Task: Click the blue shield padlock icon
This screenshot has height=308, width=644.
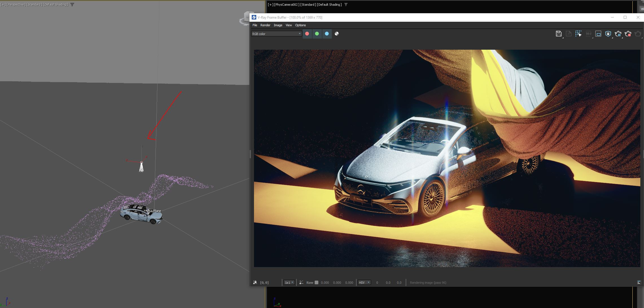Action: pos(608,34)
